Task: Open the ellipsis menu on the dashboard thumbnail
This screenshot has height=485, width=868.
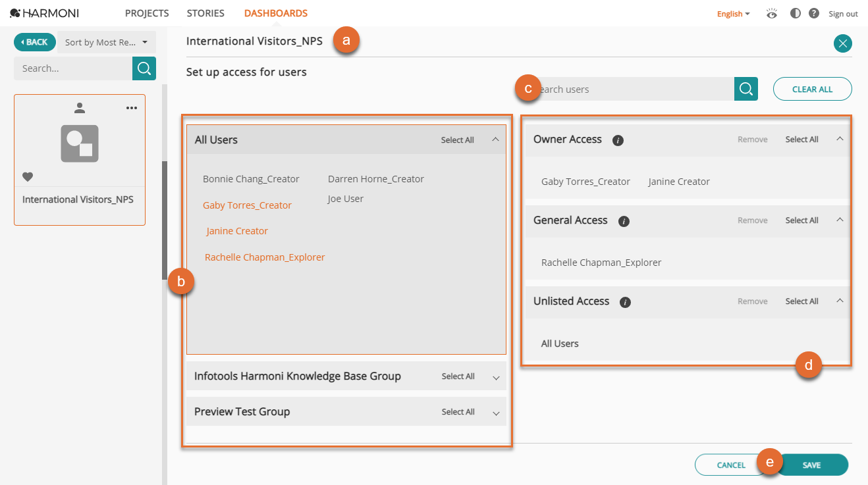Action: [131, 108]
